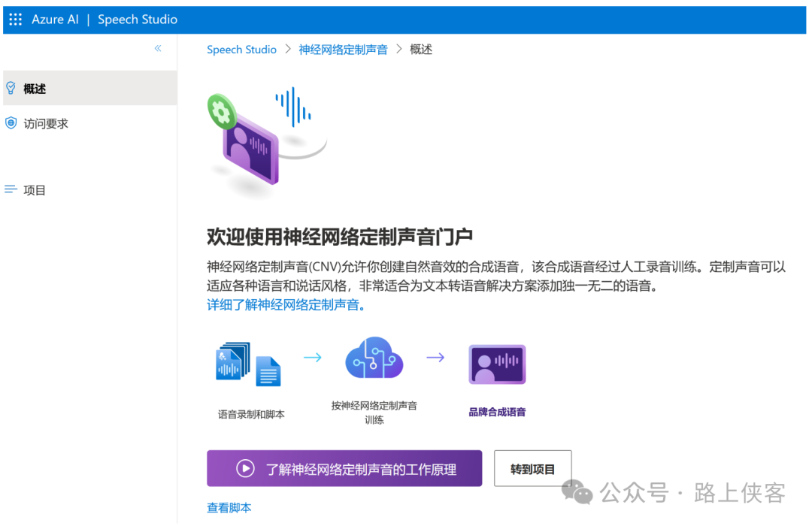Click the 按神经网络定制声音训练 label
The height and width of the screenshot is (526, 812).
pyautogui.click(x=374, y=413)
